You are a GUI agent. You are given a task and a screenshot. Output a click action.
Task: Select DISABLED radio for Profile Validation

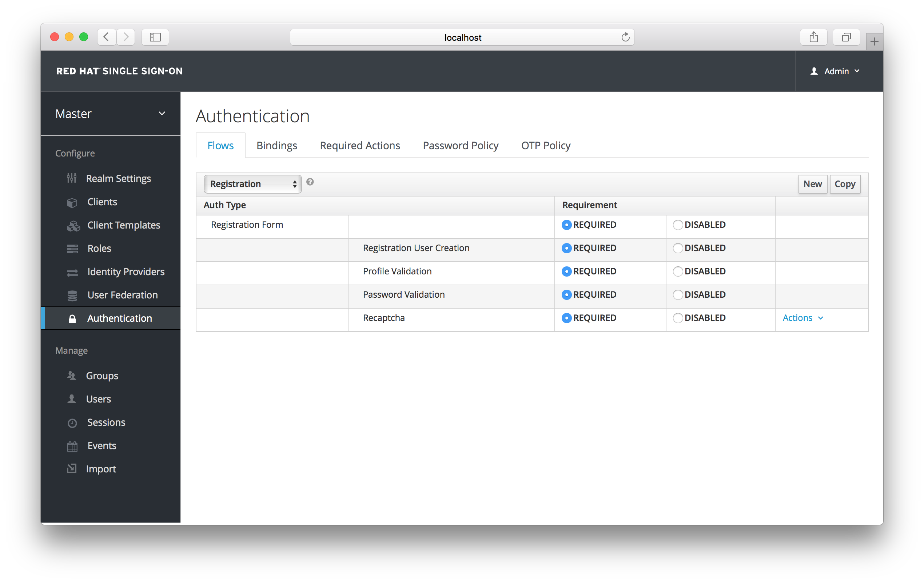pos(677,271)
